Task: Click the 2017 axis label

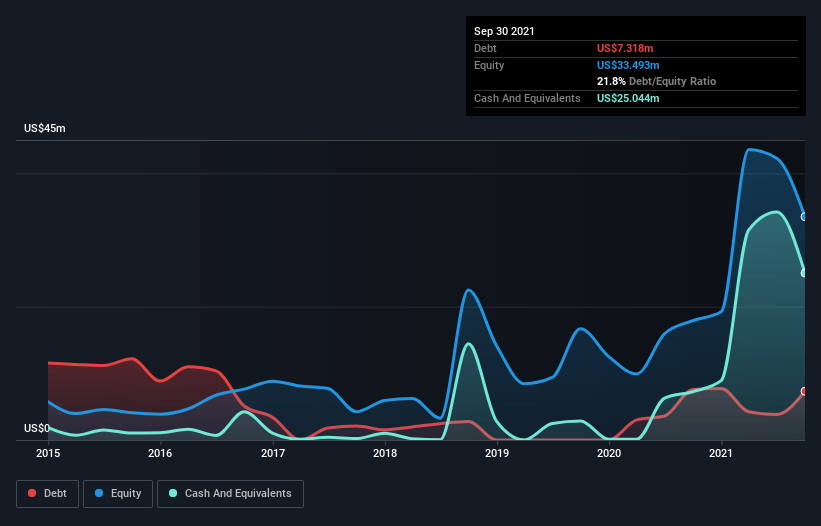Action: click(x=273, y=453)
